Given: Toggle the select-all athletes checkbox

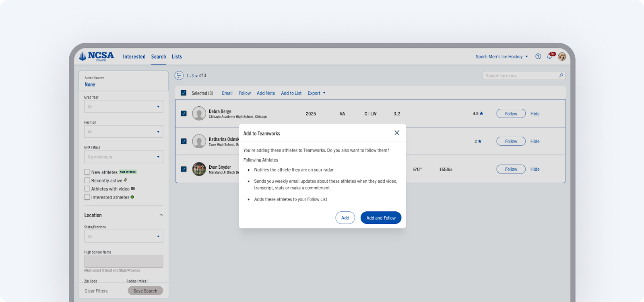Looking at the screenshot, I should [184, 93].
